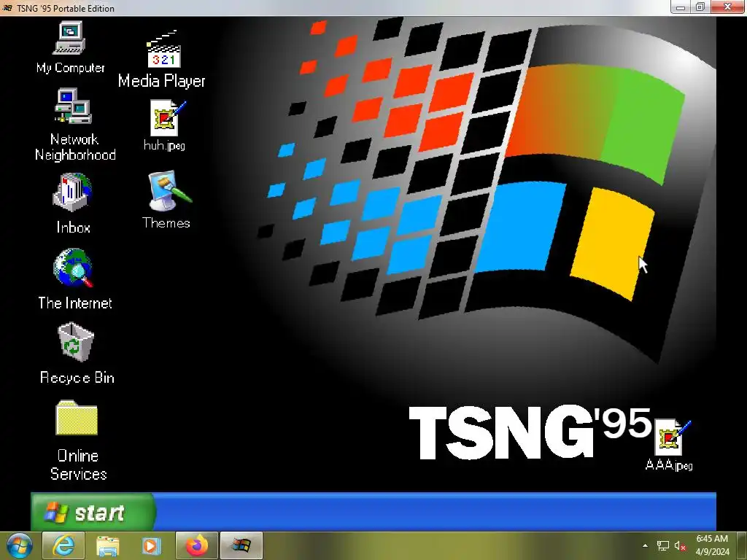The image size is (747, 560).
Task: Select The Internet desktop icon
Action: (75, 279)
